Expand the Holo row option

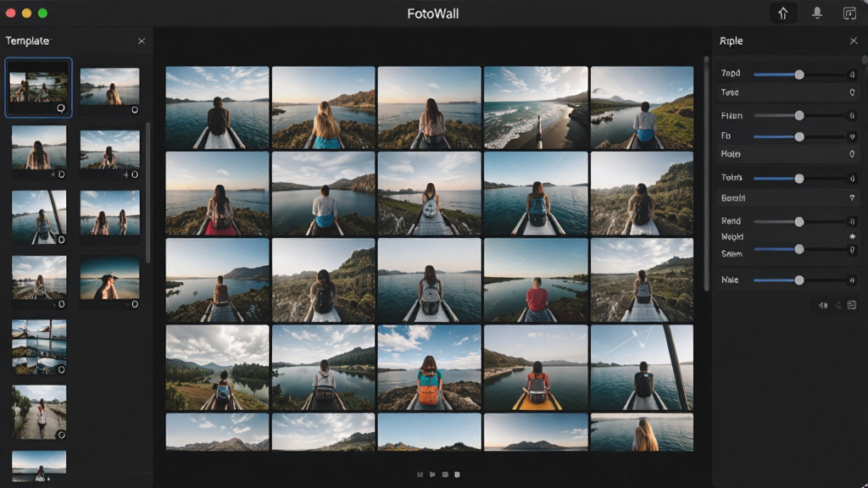point(786,154)
